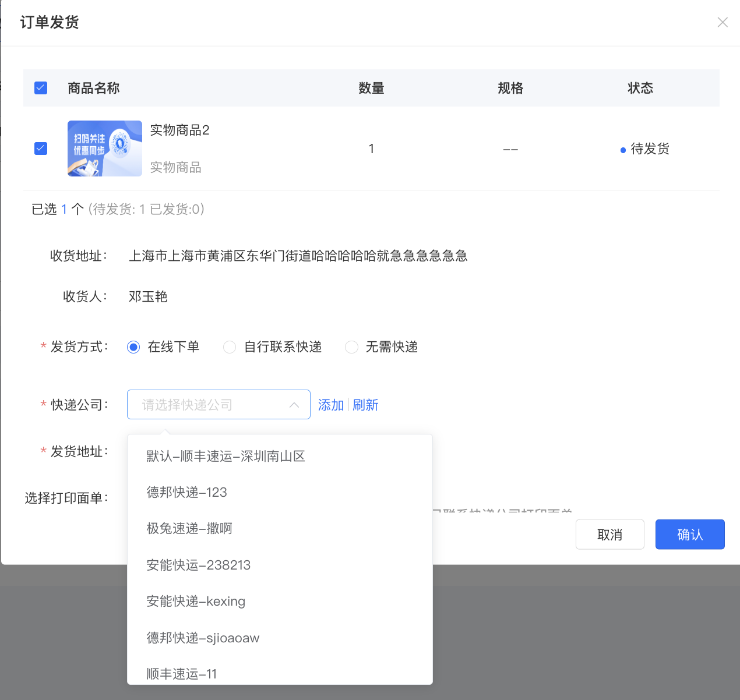Click the 取消 button

610,535
